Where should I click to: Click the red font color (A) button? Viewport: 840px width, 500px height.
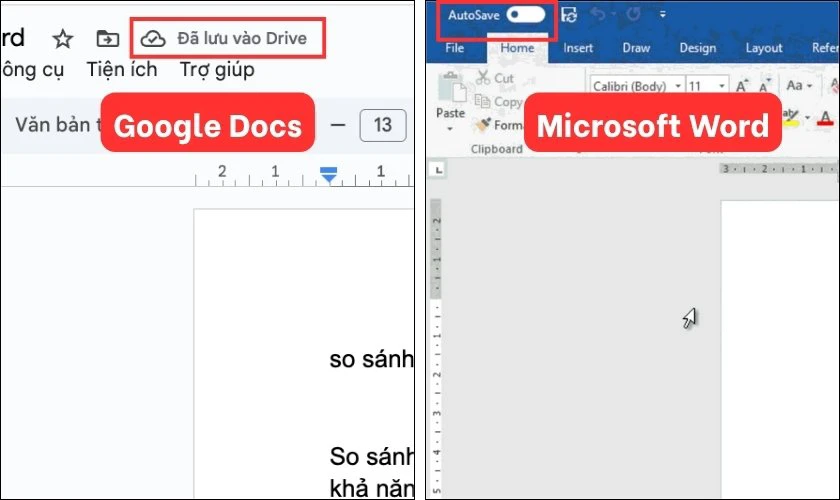[826, 118]
